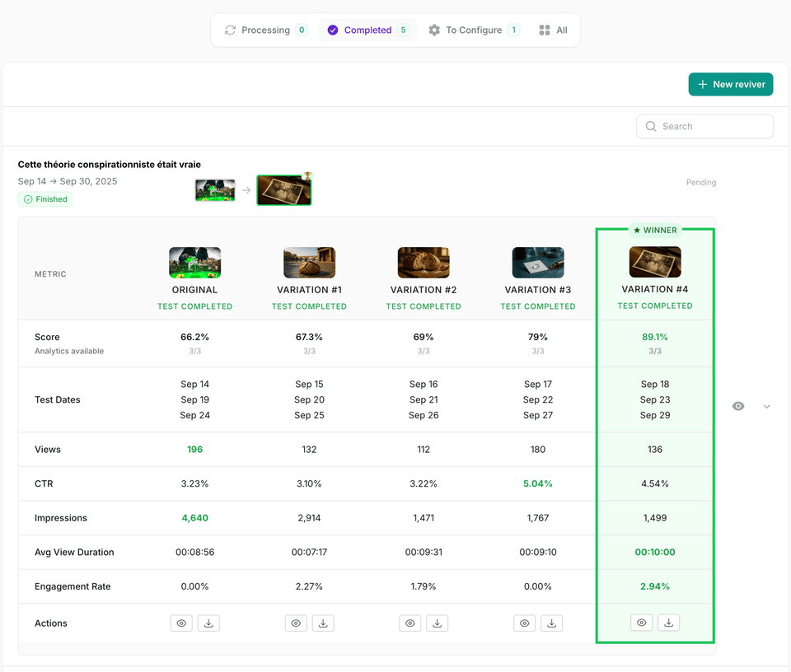Preview the Original video with the eye icon

click(181, 623)
